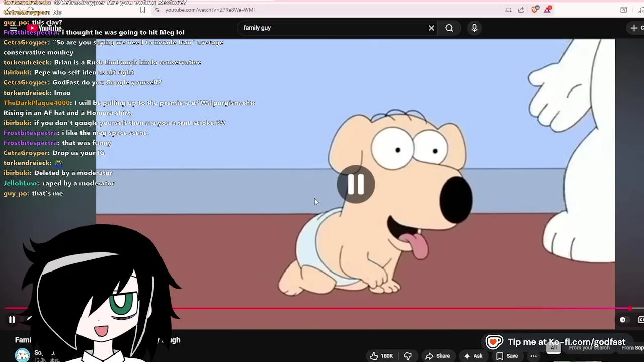
Task: Click 'Pepe who self iden as alt right'
Action: click(84, 72)
